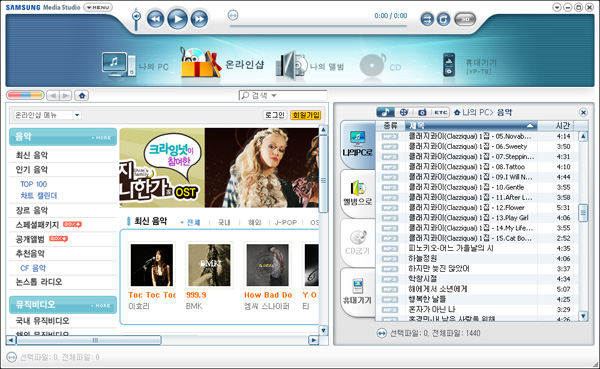The height and width of the screenshot is (369, 600).
Task: Select the video reel file type tab
Action: point(404,112)
